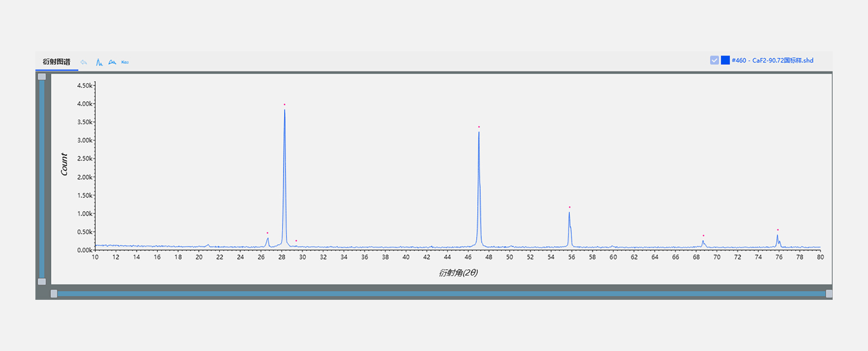Click the right handle of the horizontal range slider
Screen dimensions: 868x351
829,294
